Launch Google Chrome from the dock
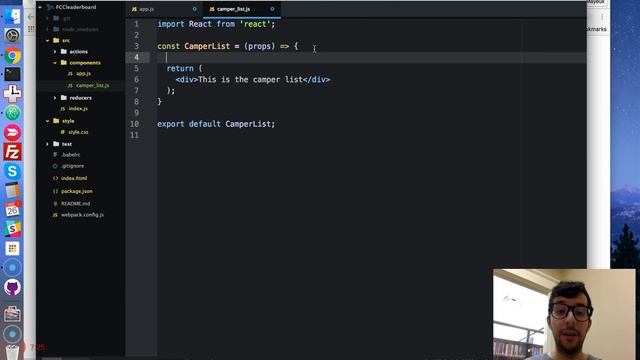The height and width of the screenshot is (360, 640). (12, 55)
